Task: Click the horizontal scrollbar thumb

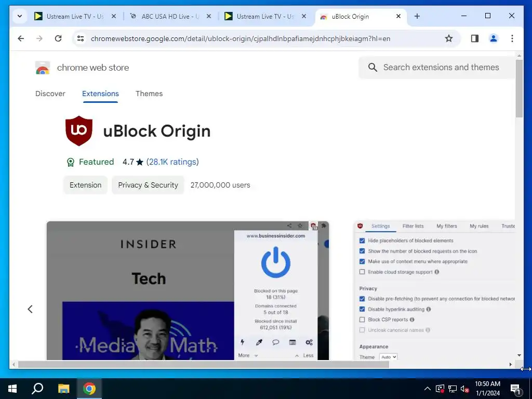Action: (x=203, y=364)
